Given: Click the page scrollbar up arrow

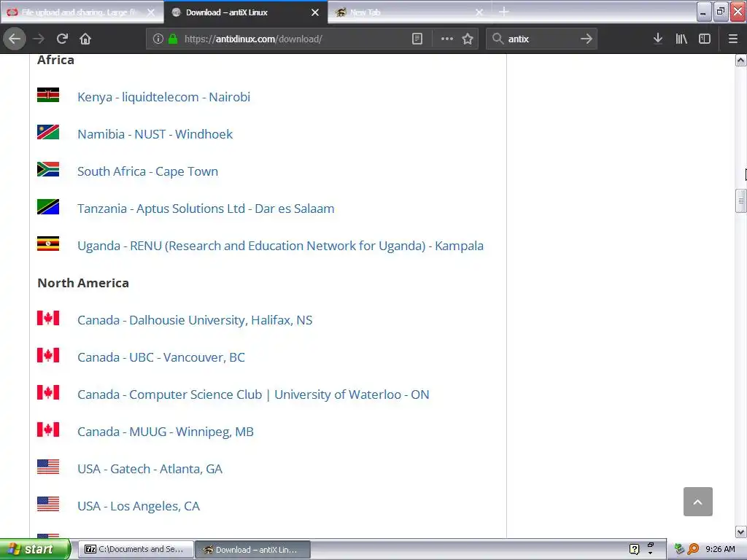Looking at the screenshot, I should pos(741,60).
